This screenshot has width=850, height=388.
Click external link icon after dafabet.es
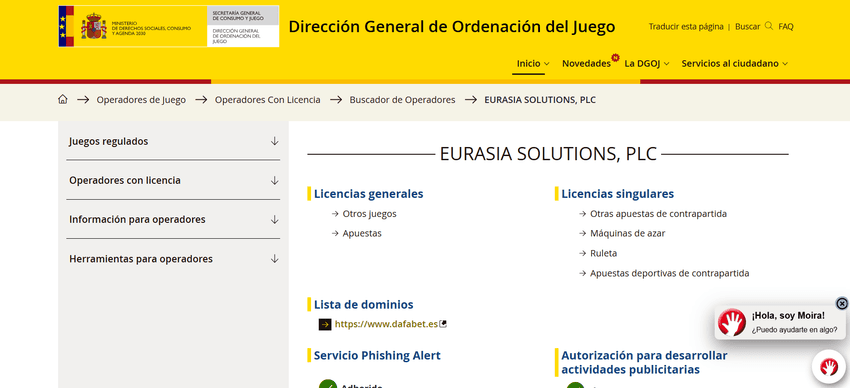[443, 324]
